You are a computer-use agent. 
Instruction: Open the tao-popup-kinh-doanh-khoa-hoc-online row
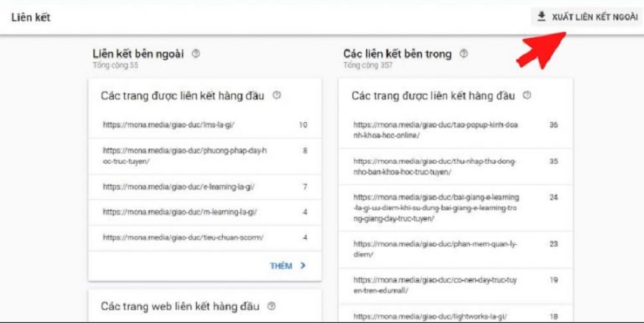click(x=455, y=130)
